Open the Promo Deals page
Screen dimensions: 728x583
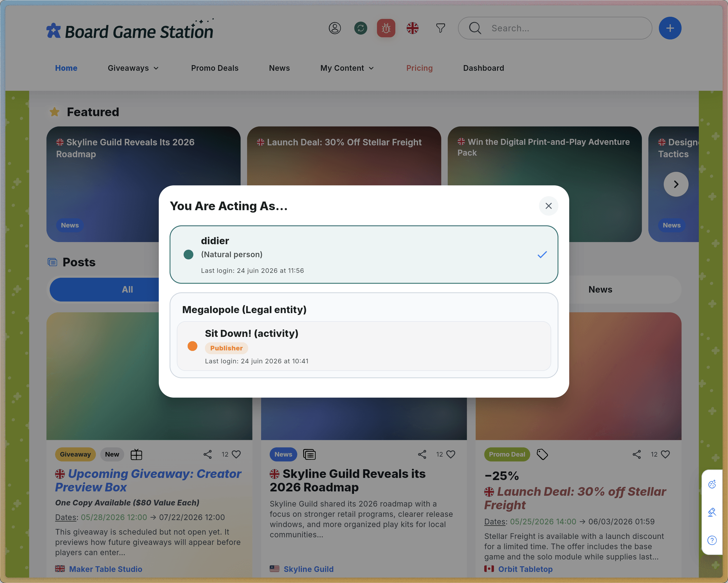pyautogui.click(x=215, y=68)
